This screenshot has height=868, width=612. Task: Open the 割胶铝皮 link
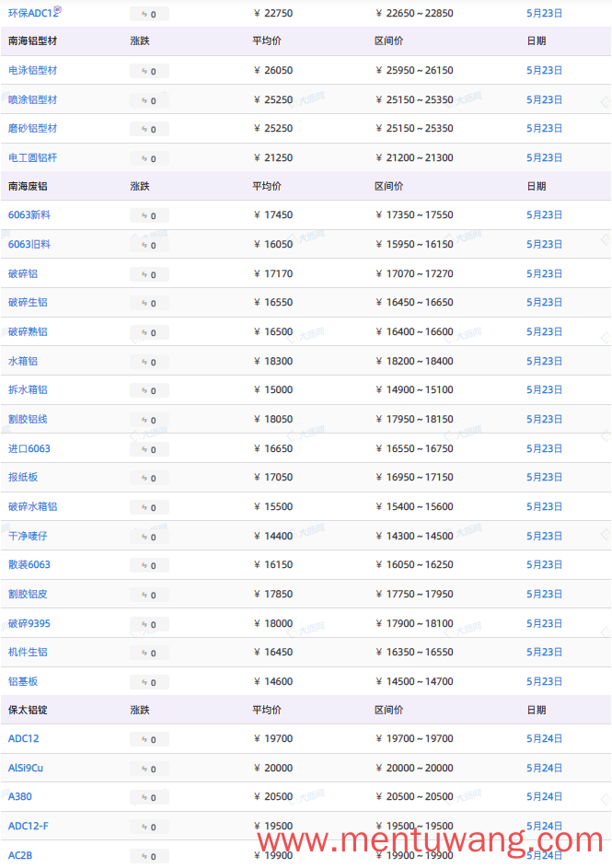(28, 594)
